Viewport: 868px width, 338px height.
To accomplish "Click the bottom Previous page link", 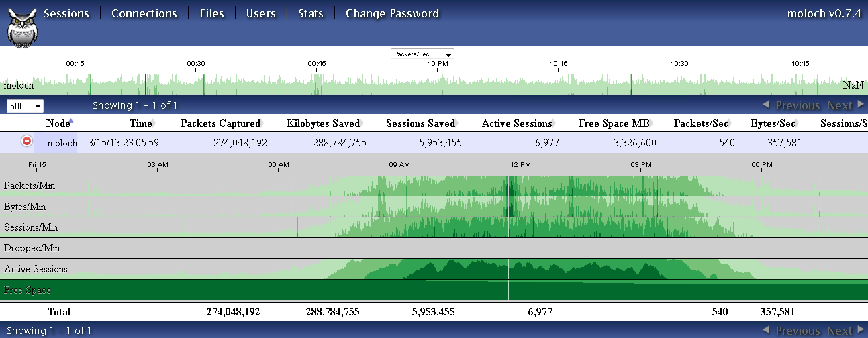I will (791, 331).
